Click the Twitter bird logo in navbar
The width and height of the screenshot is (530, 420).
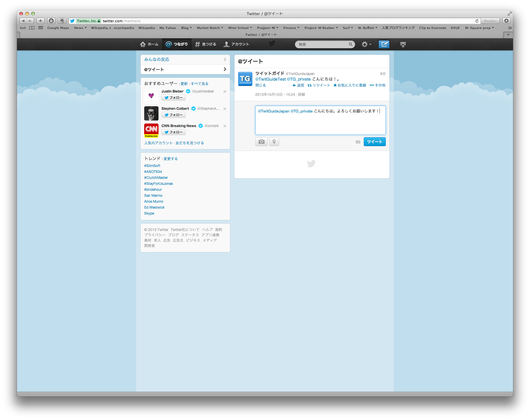[x=272, y=44]
